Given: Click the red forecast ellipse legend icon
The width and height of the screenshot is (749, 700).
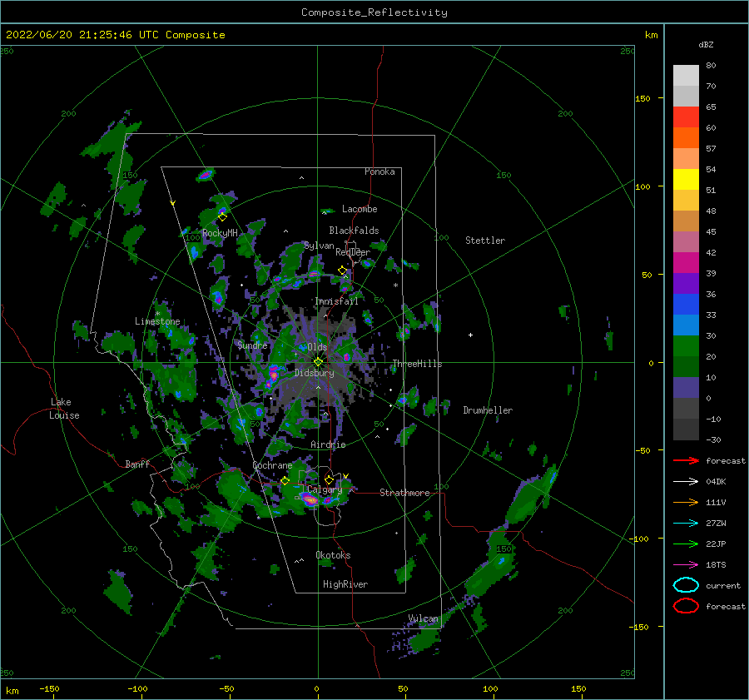Looking at the screenshot, I should [686, 606].
